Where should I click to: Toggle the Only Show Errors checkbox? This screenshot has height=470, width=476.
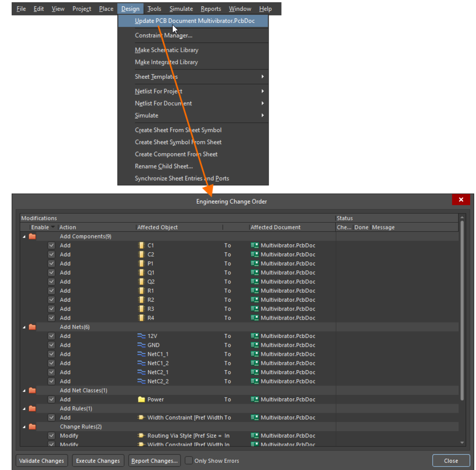pyautogui.click(x=189, y=461)
